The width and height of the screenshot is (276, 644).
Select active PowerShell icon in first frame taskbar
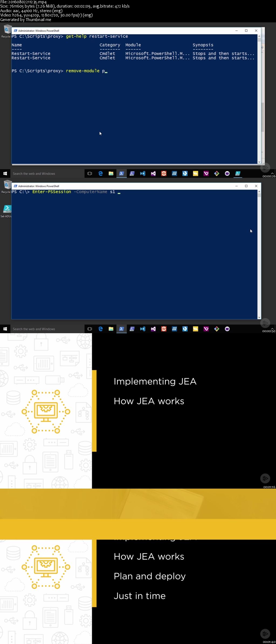pos(122,173)
